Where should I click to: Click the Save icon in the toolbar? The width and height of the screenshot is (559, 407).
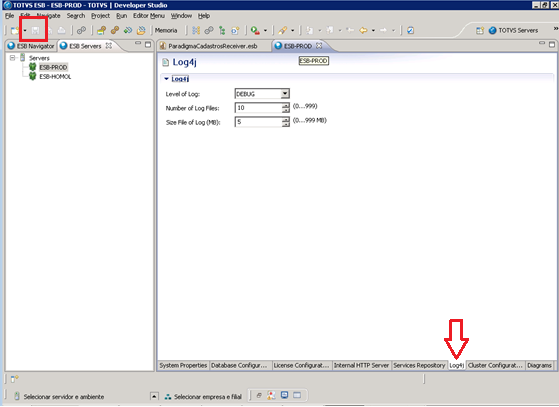coord(35,31)
